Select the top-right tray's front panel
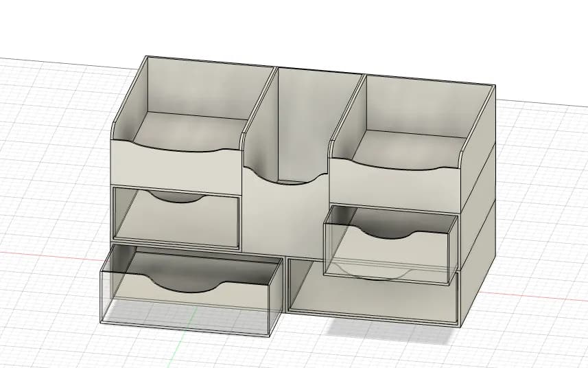This screenshot has width=588, height=368. coord(394,184)
